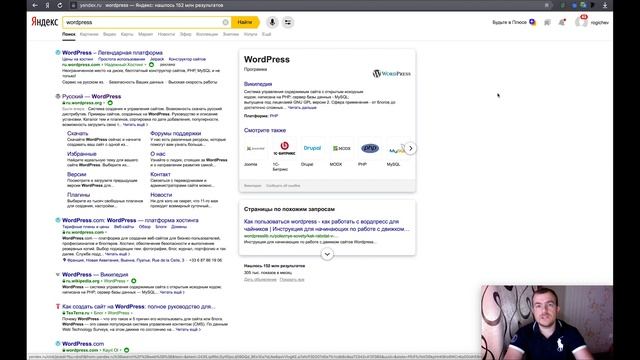Open the Плагины sitelink
This screenshot has width=640, height=360.
[78, 195]
